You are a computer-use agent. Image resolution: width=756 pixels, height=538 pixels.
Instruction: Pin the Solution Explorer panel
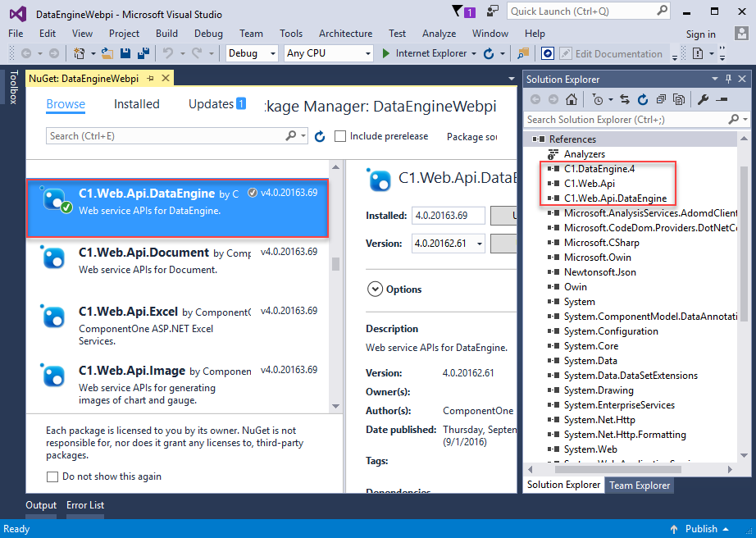click(727, 80)
